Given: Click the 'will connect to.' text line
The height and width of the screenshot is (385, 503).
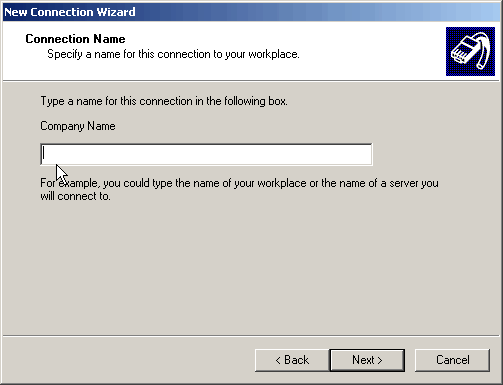Looking at the screenshot, I should pyautogui.click(x=75, y=196).
